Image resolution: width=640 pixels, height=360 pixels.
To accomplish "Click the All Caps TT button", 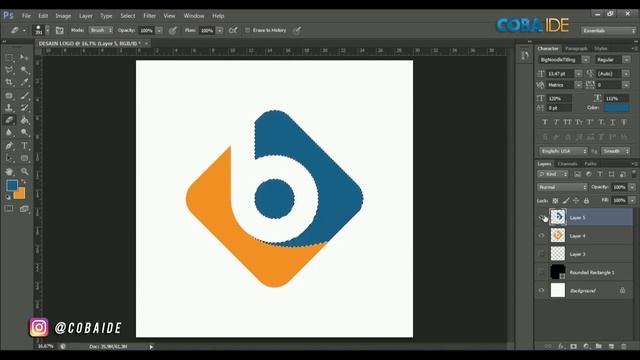I will [x=567, y=122].
